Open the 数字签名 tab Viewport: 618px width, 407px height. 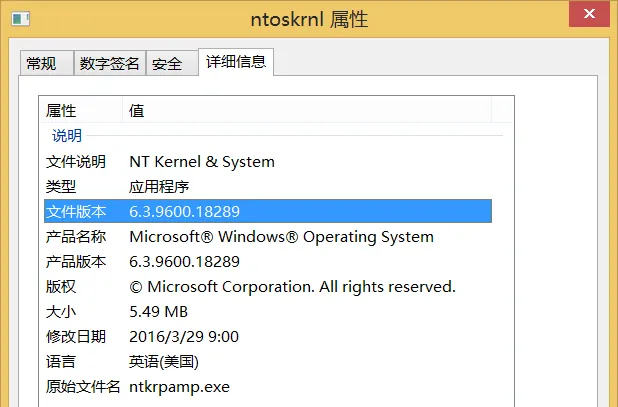(110, 63)
